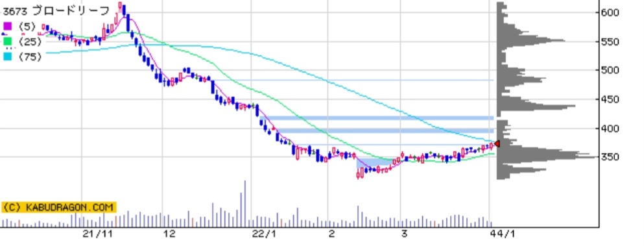
Task: Click the 3 month axis label
Action: point(405,234)
